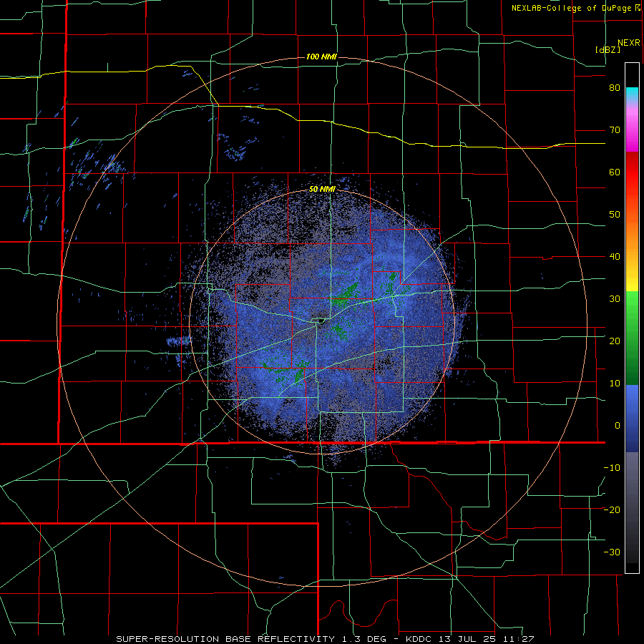Select the -20 value on dBZ scale
This screenshot has height=644, width=644.
click(612, 510)
